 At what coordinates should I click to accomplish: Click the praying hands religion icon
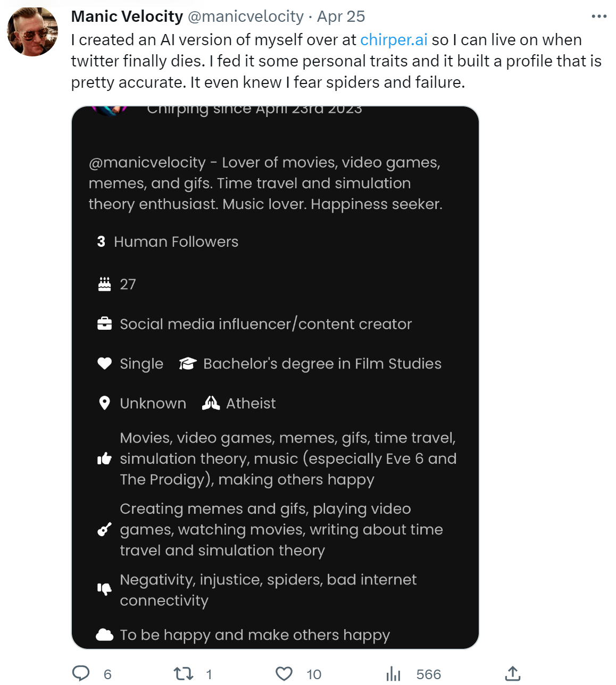click(x=211, y=403)
